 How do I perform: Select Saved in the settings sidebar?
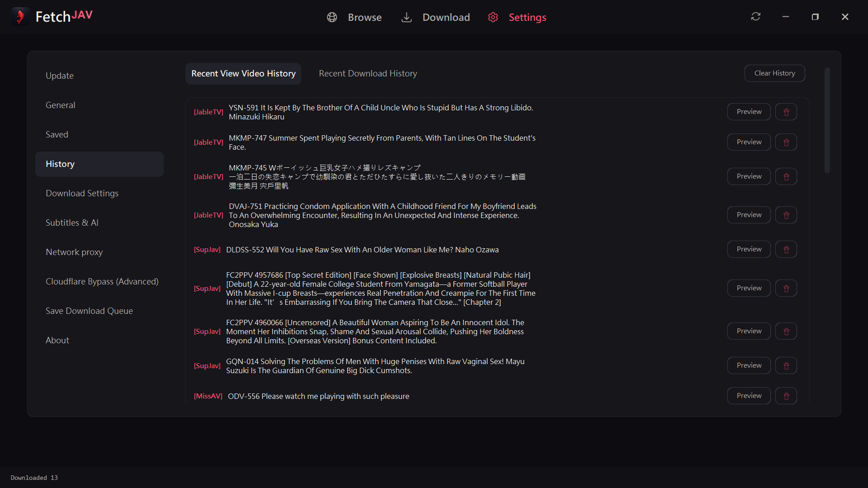[x=100, y=134]
